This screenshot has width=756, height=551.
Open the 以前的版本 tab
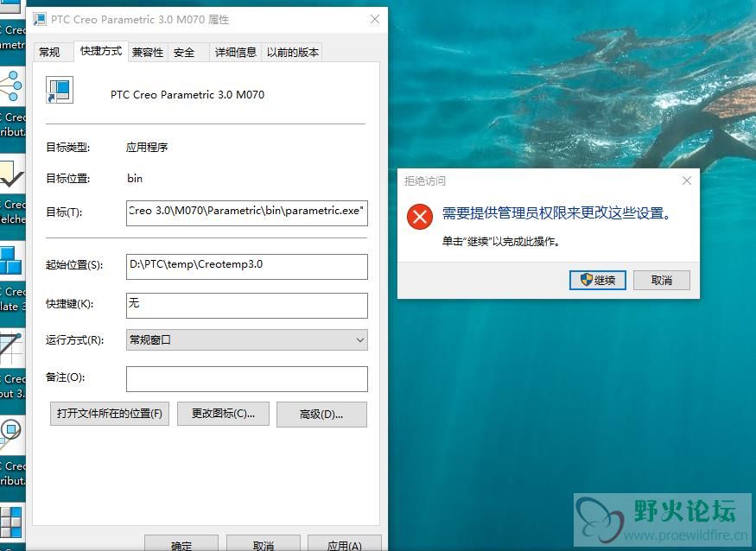pos(293,52)
